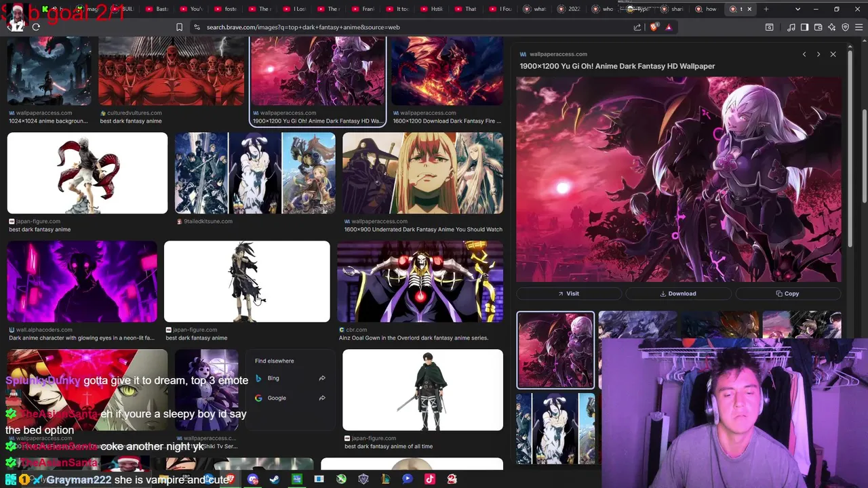Viewport: 868px width, 488px height.
Task: Share image to Google arrow icon
Action: point(322,398)
